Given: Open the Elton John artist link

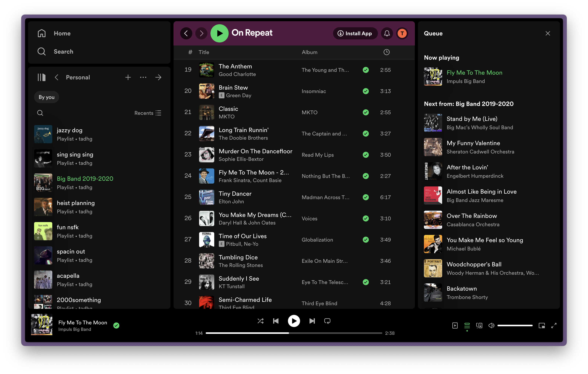Looking at the screenshot, I should (231, 202).
